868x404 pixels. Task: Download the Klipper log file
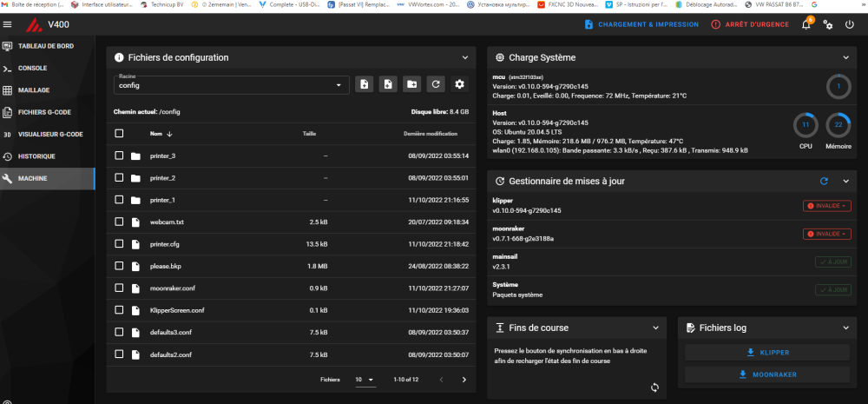click(x=767, y=353)
